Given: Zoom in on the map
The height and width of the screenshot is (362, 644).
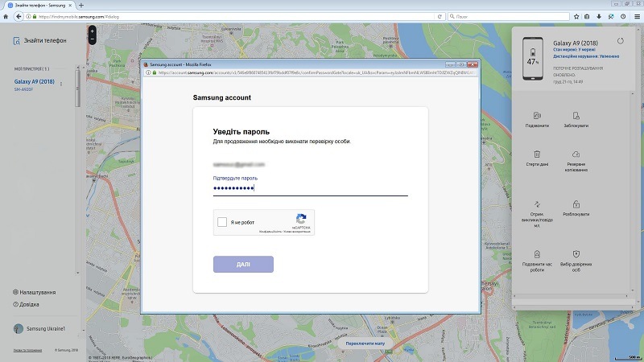Looking at the screenshot, I should [93, 31].
